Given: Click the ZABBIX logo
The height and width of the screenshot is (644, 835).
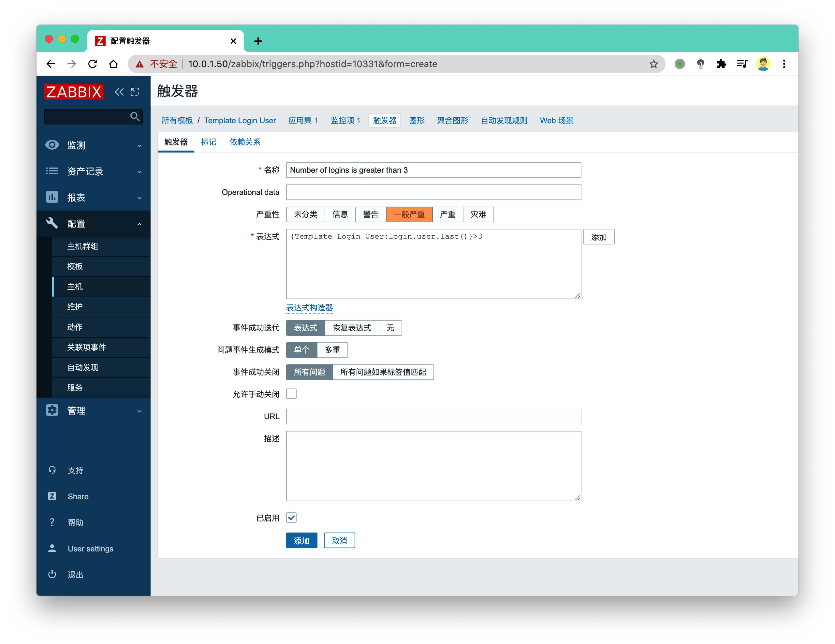Looking at the screenshot, I should pyautogui.click(x=74, y=92).
